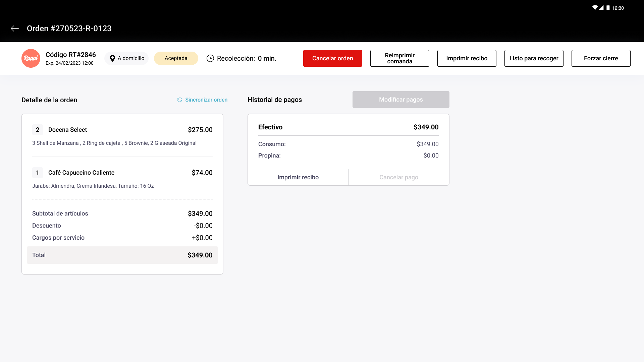Click the Consumo: label

click(272, 144)
